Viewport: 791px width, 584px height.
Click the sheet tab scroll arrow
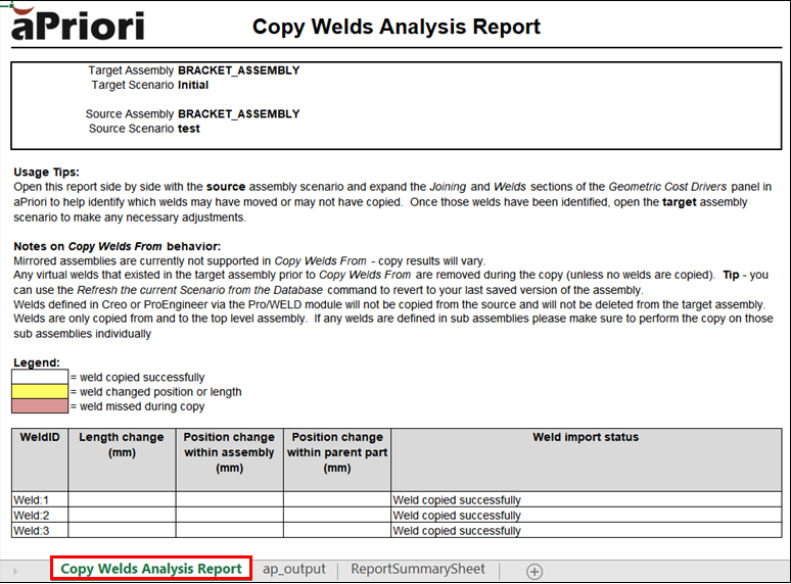(x=14, y=571)
